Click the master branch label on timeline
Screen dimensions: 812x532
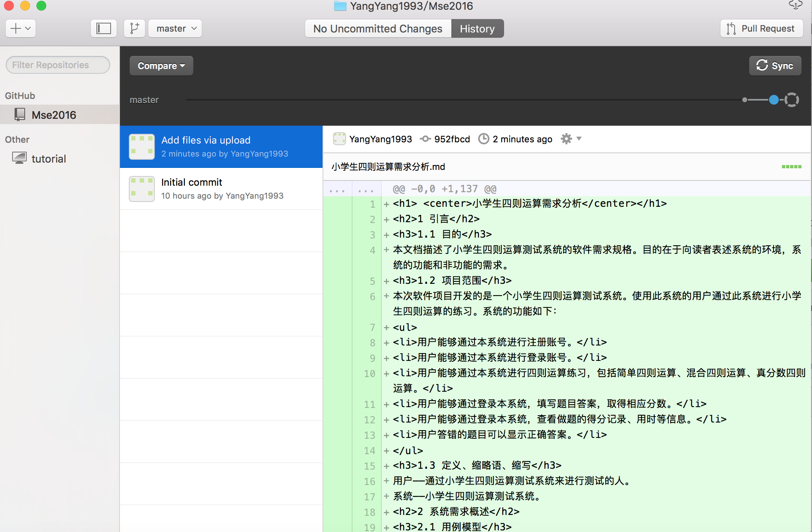tap(144, 100)
